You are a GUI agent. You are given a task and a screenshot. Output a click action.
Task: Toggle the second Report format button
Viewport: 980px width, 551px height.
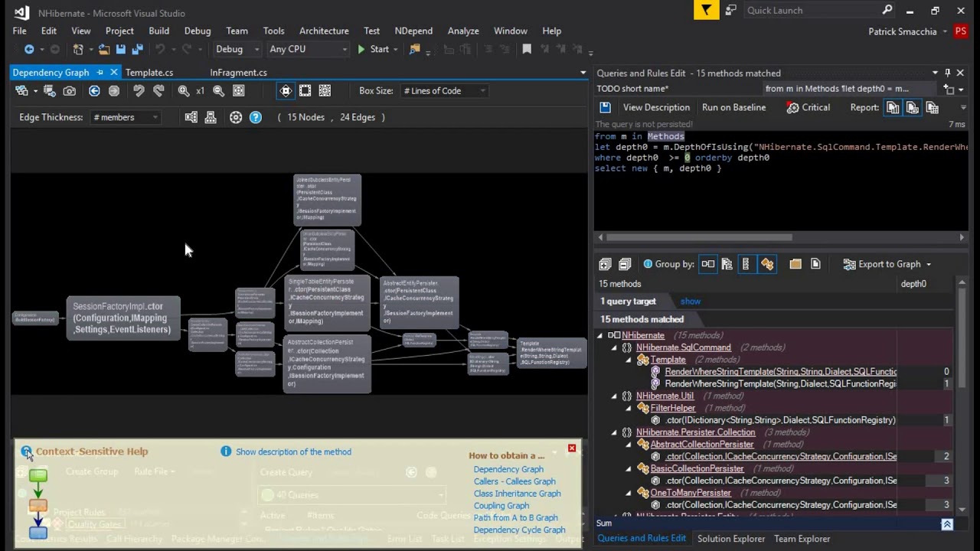pos(913,107)
